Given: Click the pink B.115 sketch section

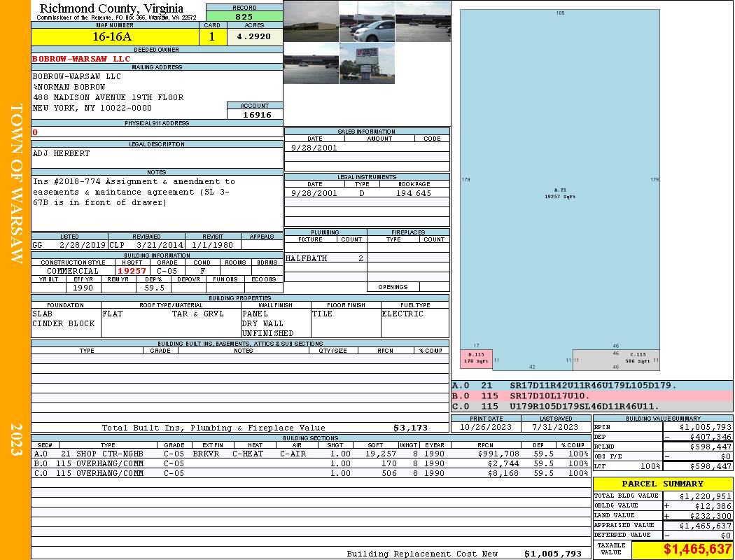Looking at the screenshot, I should [476, 358].
